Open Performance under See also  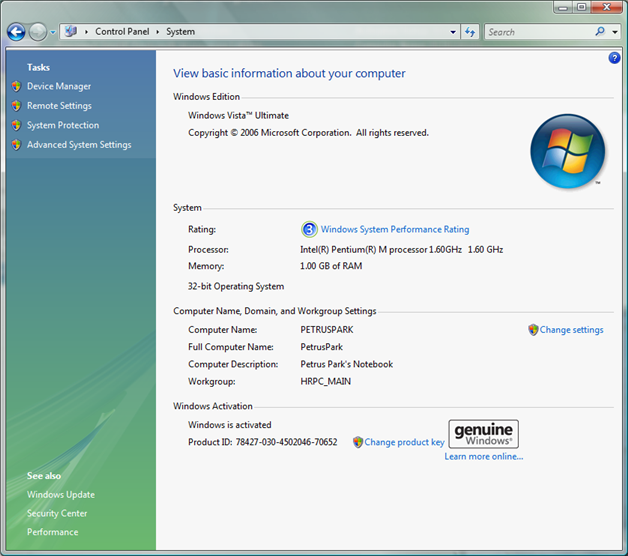click(52, 532)
